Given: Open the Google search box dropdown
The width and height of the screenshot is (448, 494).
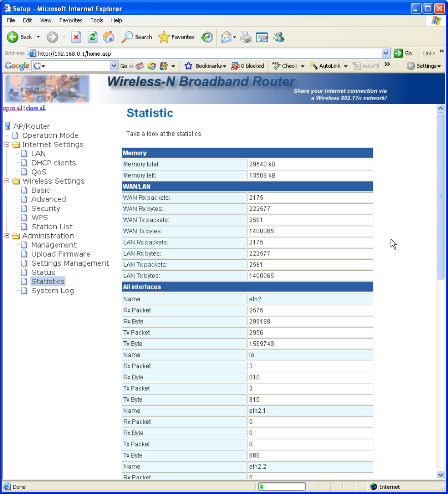Looking at the screenshot, I should [114, 66].
